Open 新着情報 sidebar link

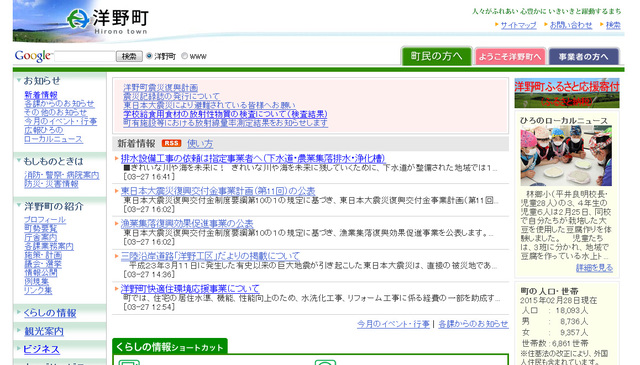point(41,95)
